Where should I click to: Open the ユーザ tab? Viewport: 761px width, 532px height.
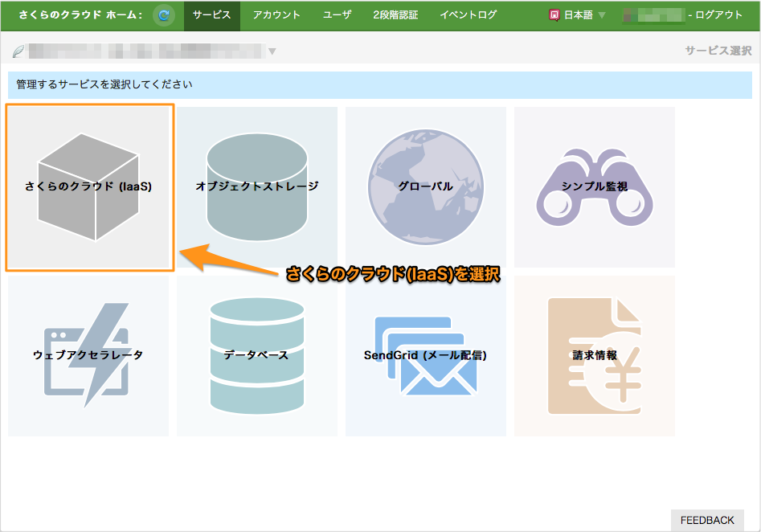pos(338,15)
